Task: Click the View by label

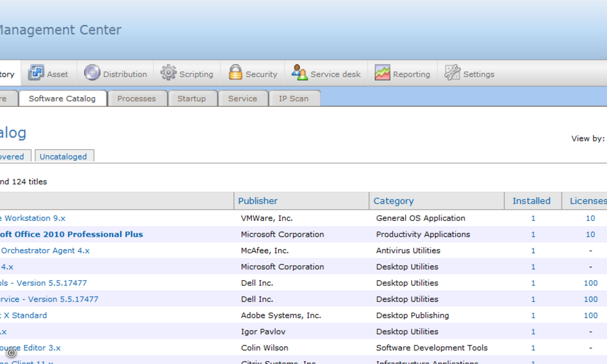Action: 588,139
